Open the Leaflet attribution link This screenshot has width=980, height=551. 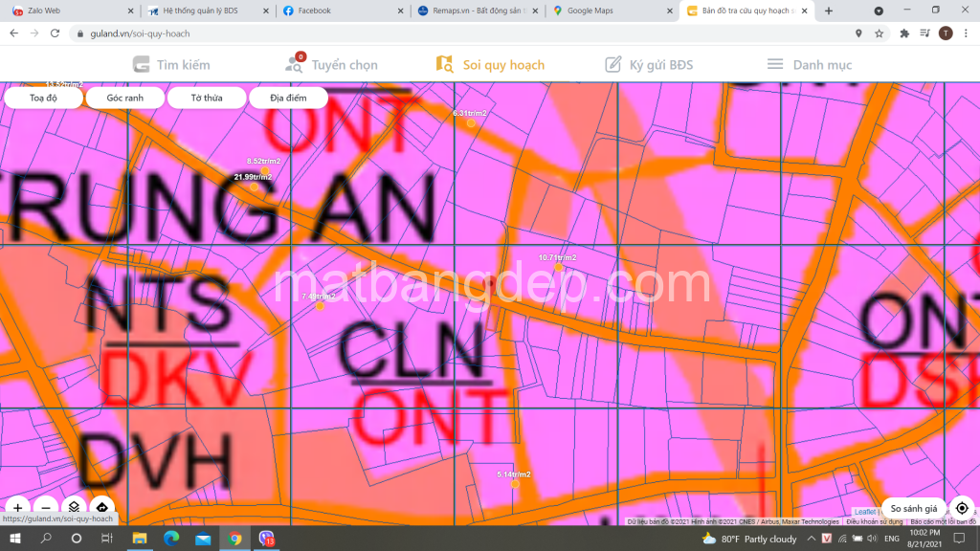[865, 513]
